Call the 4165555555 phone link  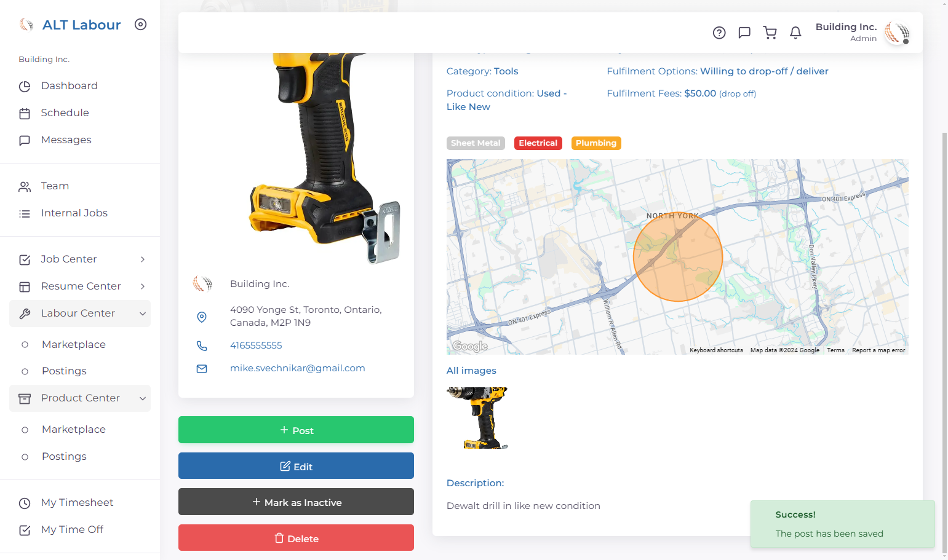(256, 345)
